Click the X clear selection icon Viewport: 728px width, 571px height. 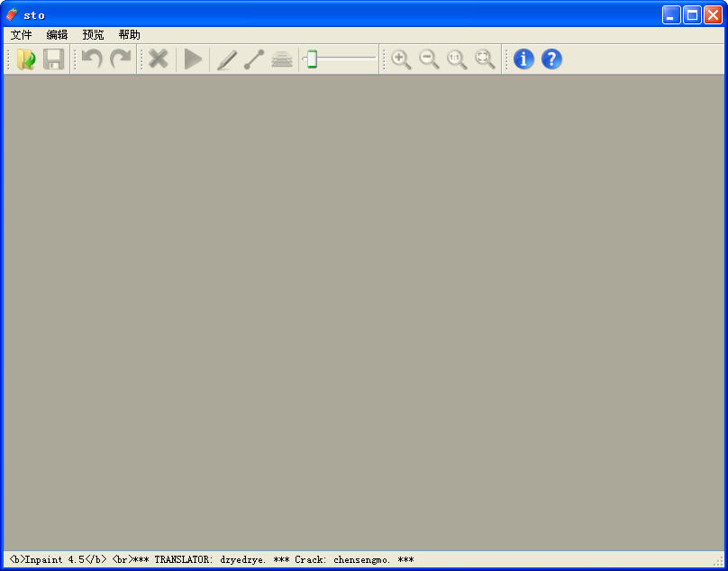[159, 59]
